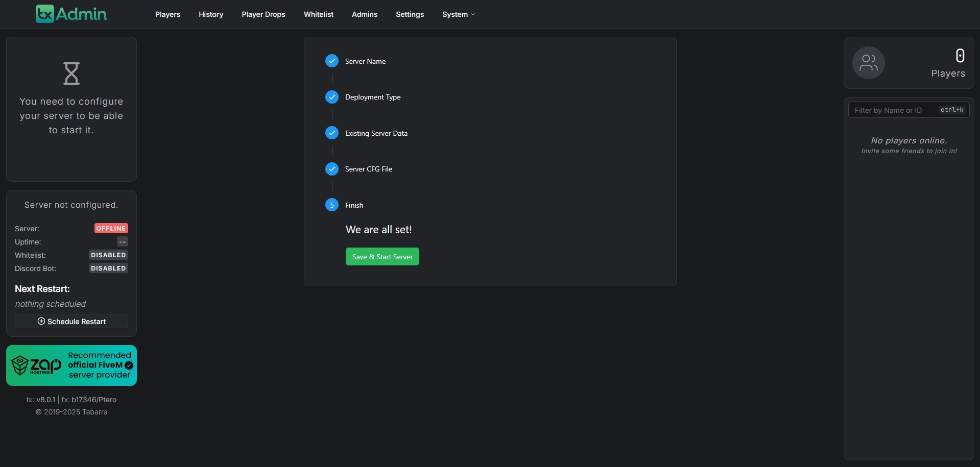Open the ZAP Hosting recommended provider banner

[x=71, y=365]
